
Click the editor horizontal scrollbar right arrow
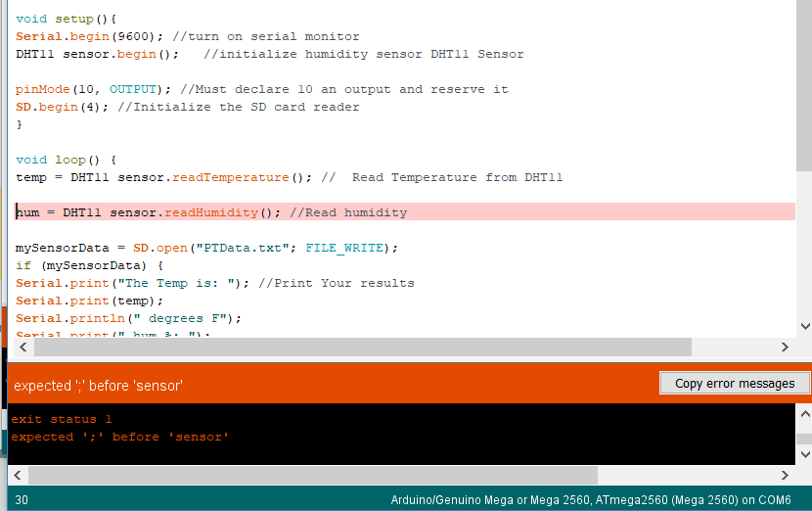(785, 347)
